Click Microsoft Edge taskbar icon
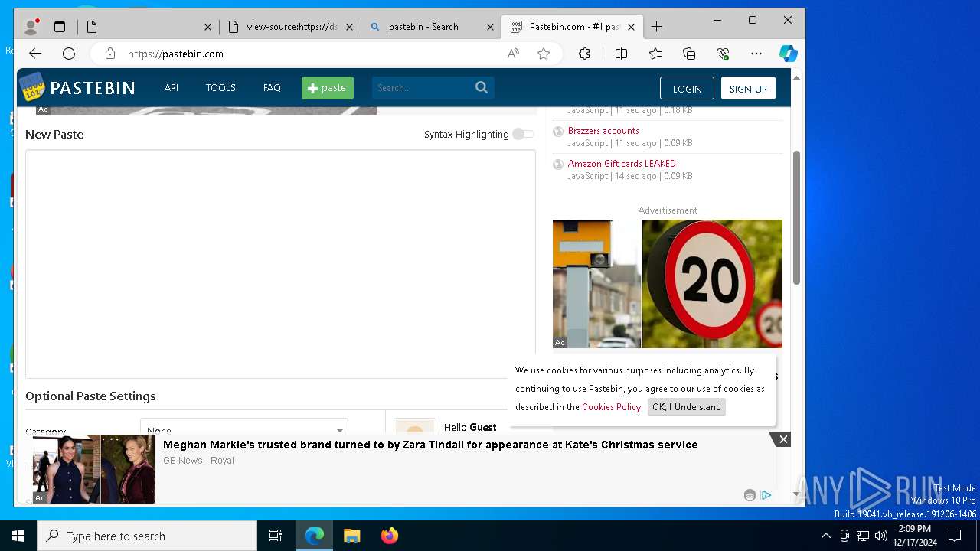Viewport: 980px width, 551px height. coord(315,536)
